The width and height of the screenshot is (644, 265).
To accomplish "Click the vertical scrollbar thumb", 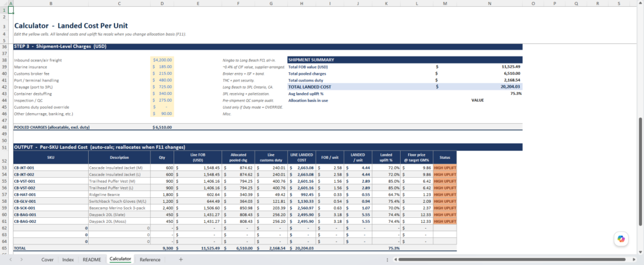I will pyautogui.click(x=641, y=171).
